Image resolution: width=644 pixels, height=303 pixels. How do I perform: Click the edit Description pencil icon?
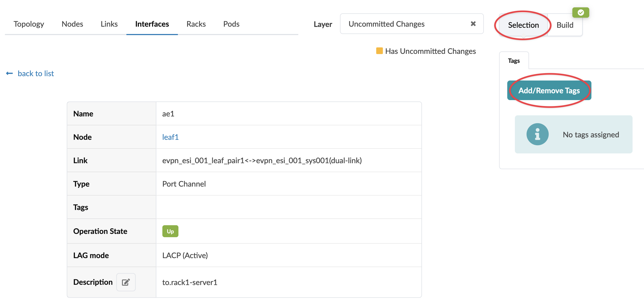tap(126, 282)
